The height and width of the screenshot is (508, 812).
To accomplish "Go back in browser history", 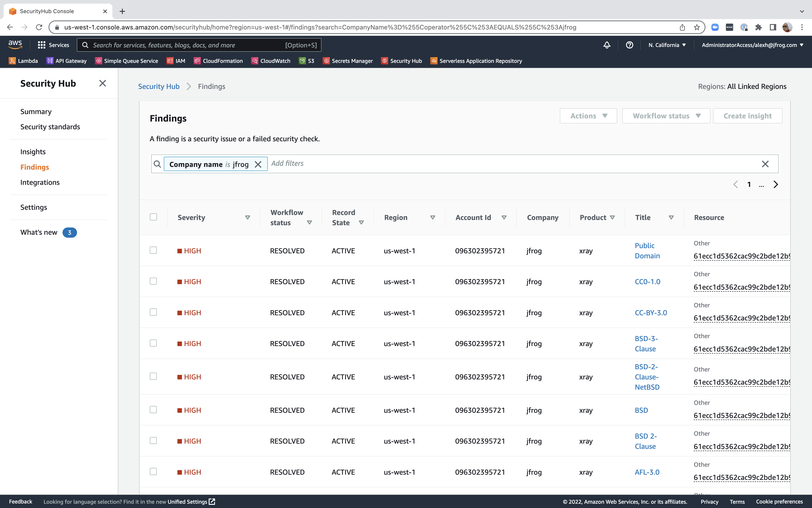I will 10,27.
